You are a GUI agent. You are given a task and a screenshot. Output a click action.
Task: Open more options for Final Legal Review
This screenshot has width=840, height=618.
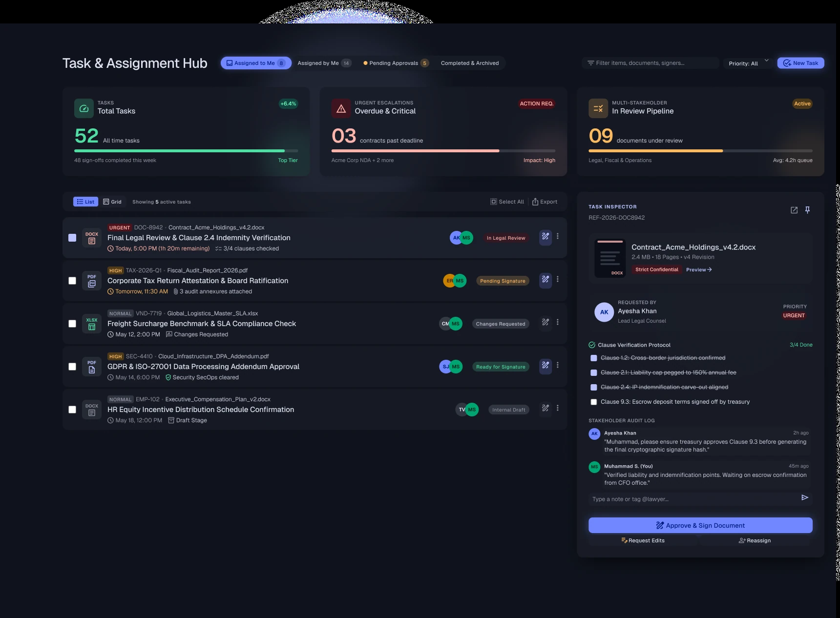pos(558,236)
